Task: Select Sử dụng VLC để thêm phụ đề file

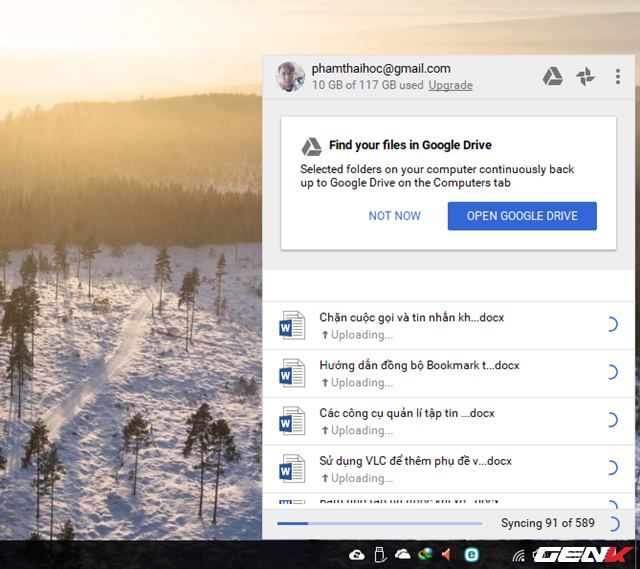Action: 448,469
